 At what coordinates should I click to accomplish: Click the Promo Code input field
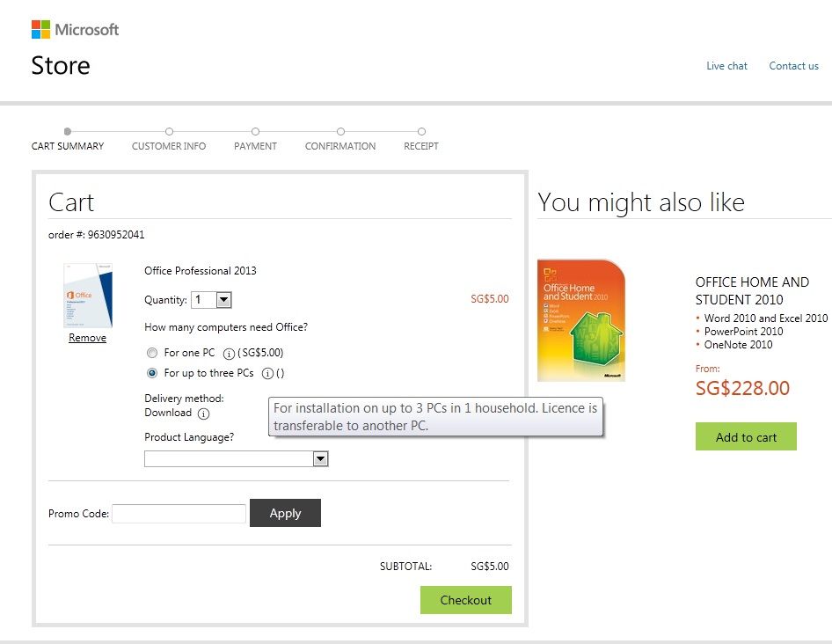(x=179, y=514)
